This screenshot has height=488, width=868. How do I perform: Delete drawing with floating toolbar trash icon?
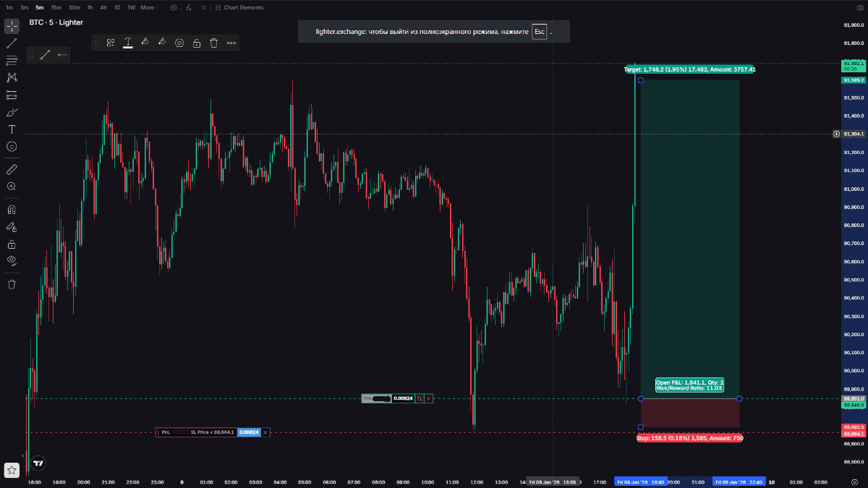[213, 43]
